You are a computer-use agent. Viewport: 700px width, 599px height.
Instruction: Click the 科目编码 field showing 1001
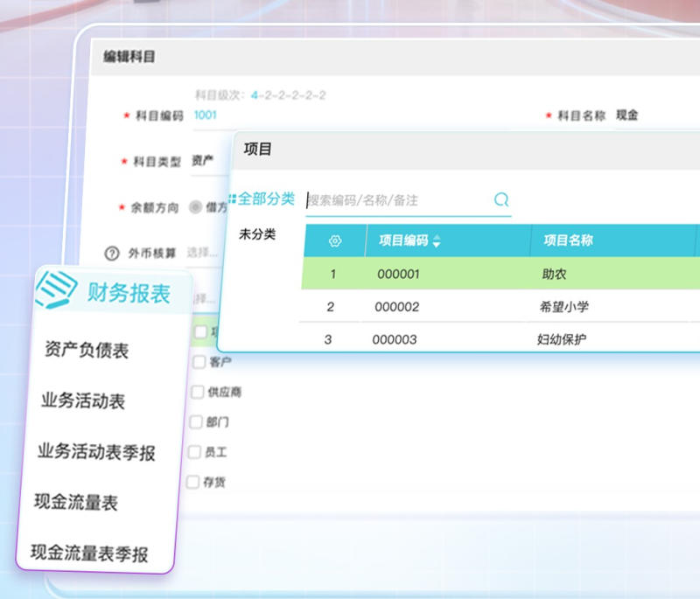point(206,115)
